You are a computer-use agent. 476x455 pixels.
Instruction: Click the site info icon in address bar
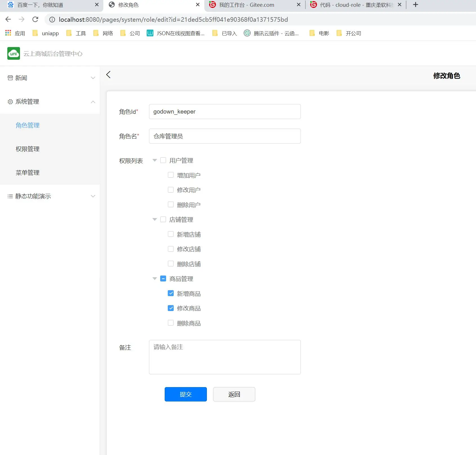[x=52, y=19]
